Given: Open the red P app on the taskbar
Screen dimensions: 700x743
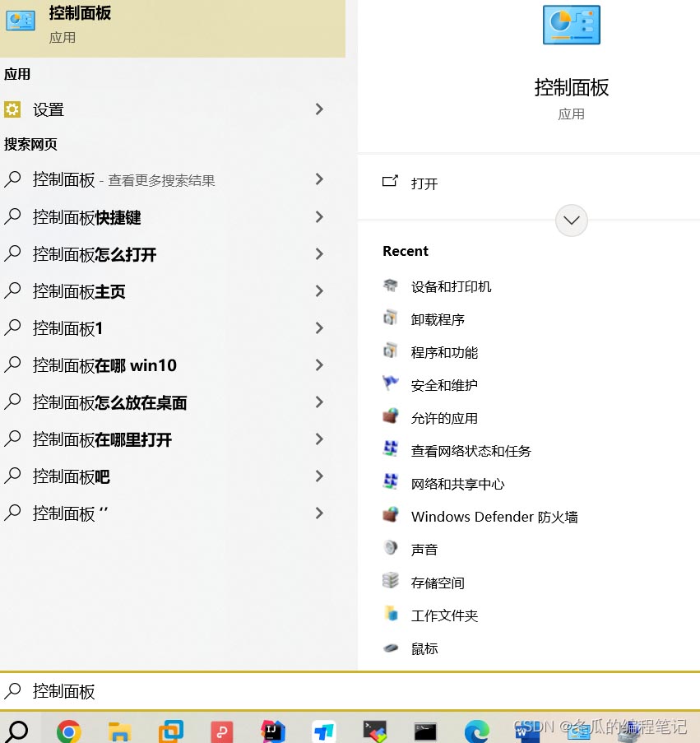Looking at the screenshot, I should 221,731.
